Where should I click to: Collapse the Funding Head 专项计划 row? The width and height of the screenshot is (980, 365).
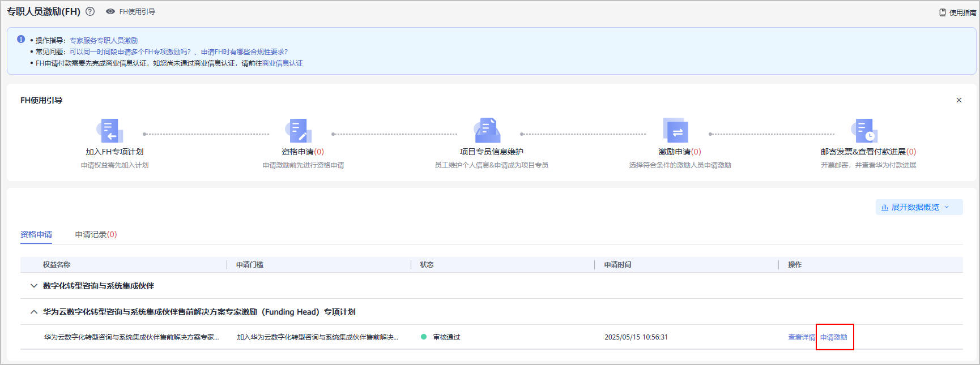(x=34, y=312)
